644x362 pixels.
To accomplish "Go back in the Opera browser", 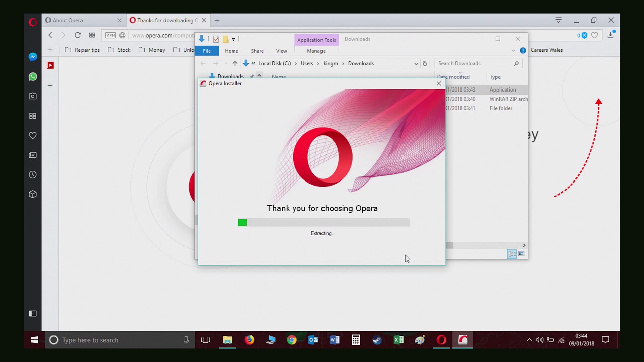I will (x=50, y=35).
